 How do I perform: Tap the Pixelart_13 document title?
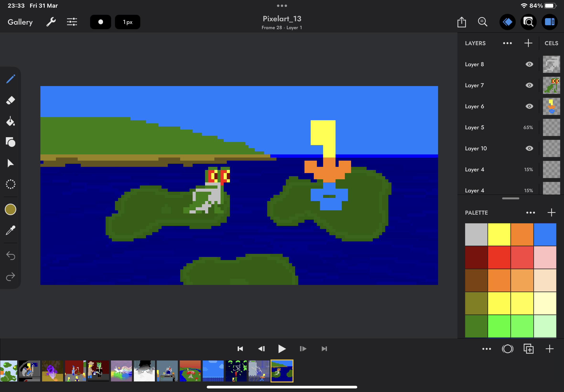[x=282, y=19]
